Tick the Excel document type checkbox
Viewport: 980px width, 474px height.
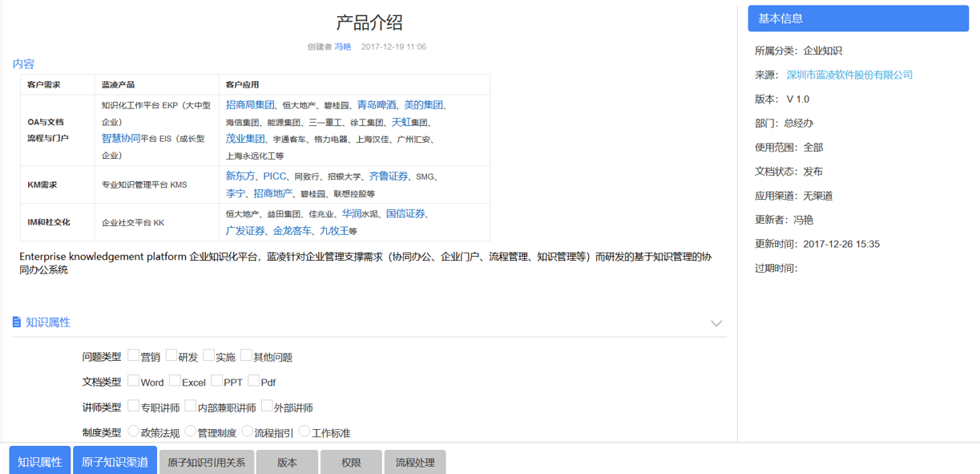tap(175, 381)
